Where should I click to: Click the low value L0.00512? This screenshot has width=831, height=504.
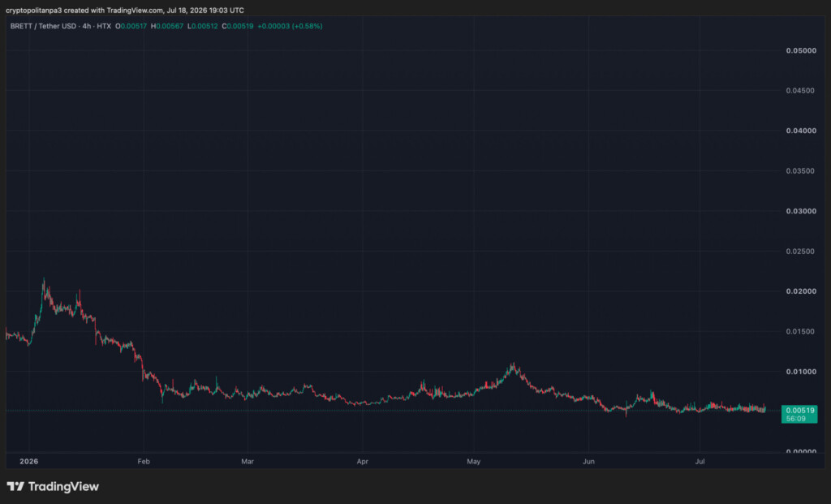pyautogui.click(x=202, y=26)
